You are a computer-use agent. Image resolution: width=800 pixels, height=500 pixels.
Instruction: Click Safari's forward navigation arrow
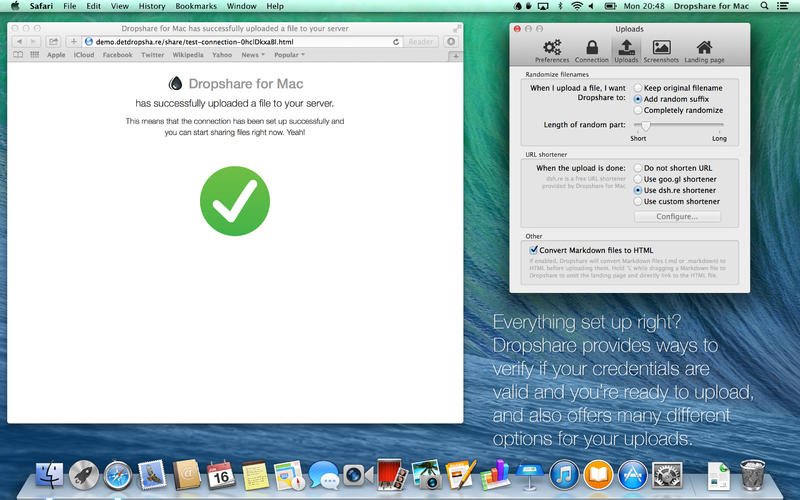(33, 42)
